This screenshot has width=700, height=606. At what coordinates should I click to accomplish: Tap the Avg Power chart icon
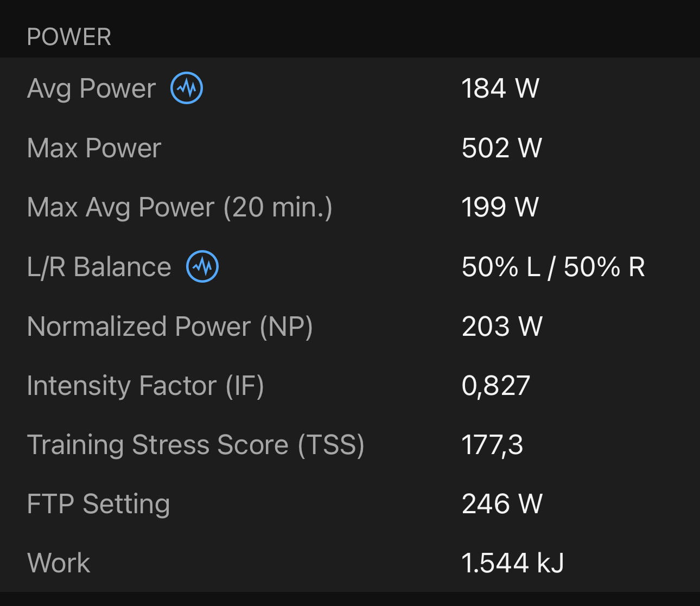click(187, 88)
